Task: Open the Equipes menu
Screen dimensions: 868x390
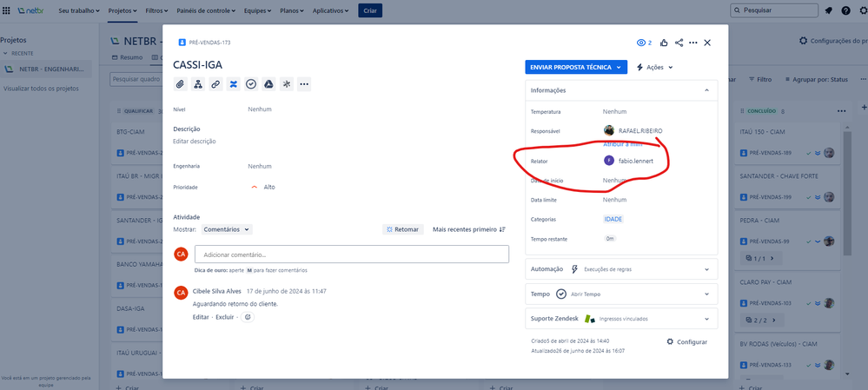Action: tap(257, 10)
